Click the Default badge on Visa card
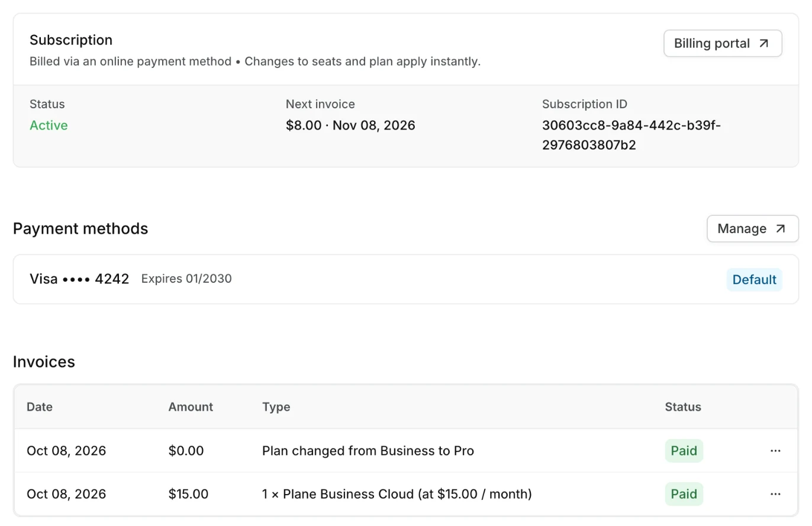This screenshot has width=812, height=526. (x=754, y=279)
